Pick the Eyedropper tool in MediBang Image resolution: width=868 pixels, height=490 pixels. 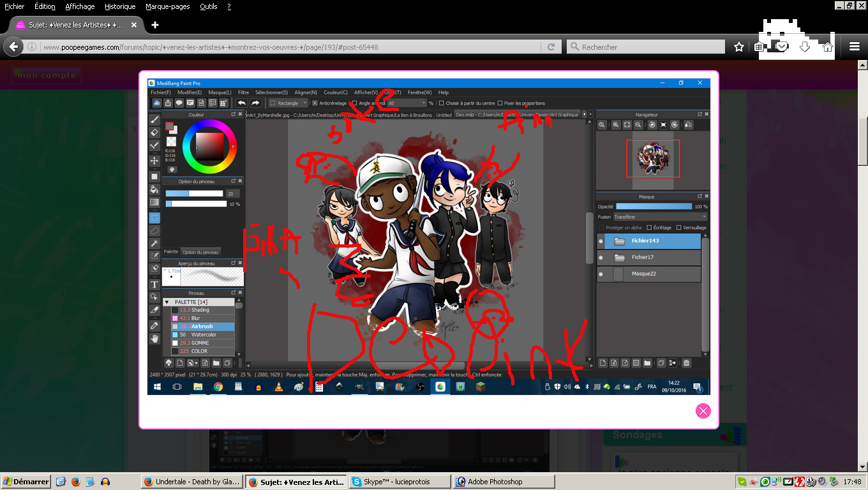(x=154, y=326)
